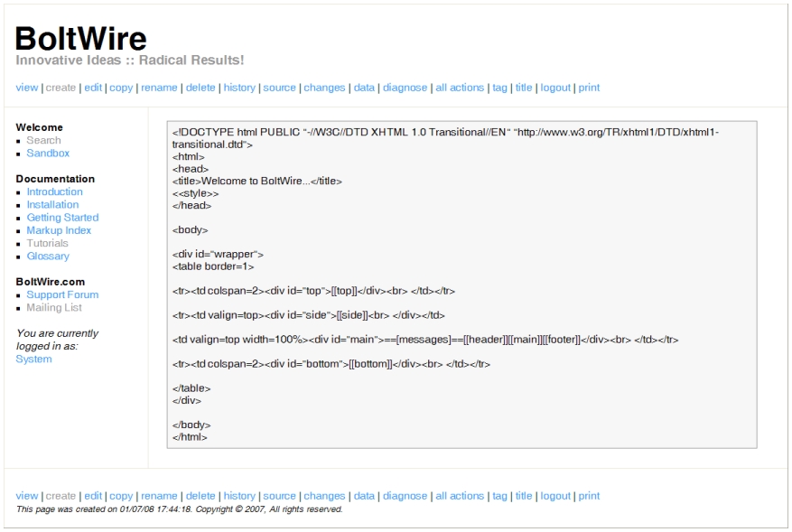Choose print in the header action bar

(x=589, y=88)
